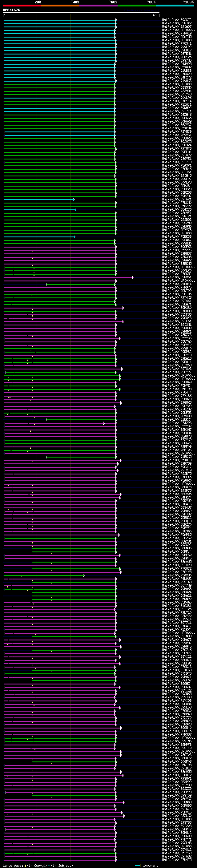
Task: Select UniRef100_Q1AHE4 hit label
Action: [x=177, y=284]
